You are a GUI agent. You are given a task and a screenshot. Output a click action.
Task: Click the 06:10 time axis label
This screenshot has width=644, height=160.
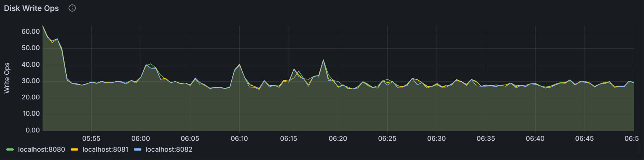pos(239,139)
